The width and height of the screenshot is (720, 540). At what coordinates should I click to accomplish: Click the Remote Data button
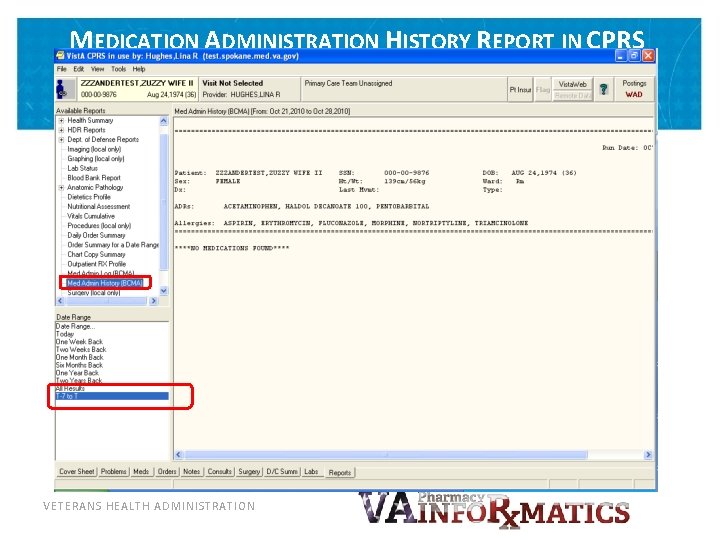[573, 96]
